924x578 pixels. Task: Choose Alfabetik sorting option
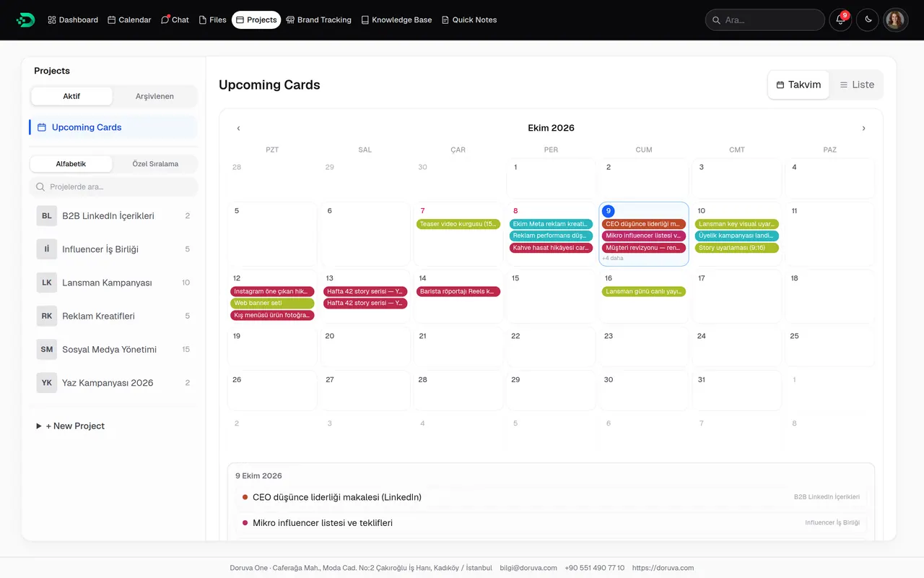click(71, 164)
